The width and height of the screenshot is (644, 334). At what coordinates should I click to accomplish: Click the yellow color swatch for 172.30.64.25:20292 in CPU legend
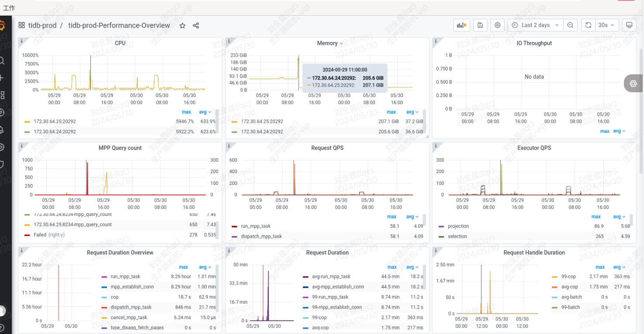click(x=28, y=122)
